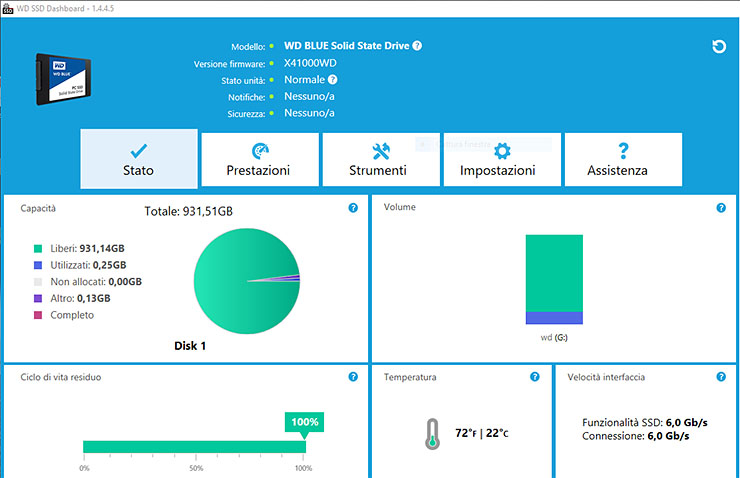The image size is (740, 478).
Task: Open the Assistenza tab
Action: 623,159
